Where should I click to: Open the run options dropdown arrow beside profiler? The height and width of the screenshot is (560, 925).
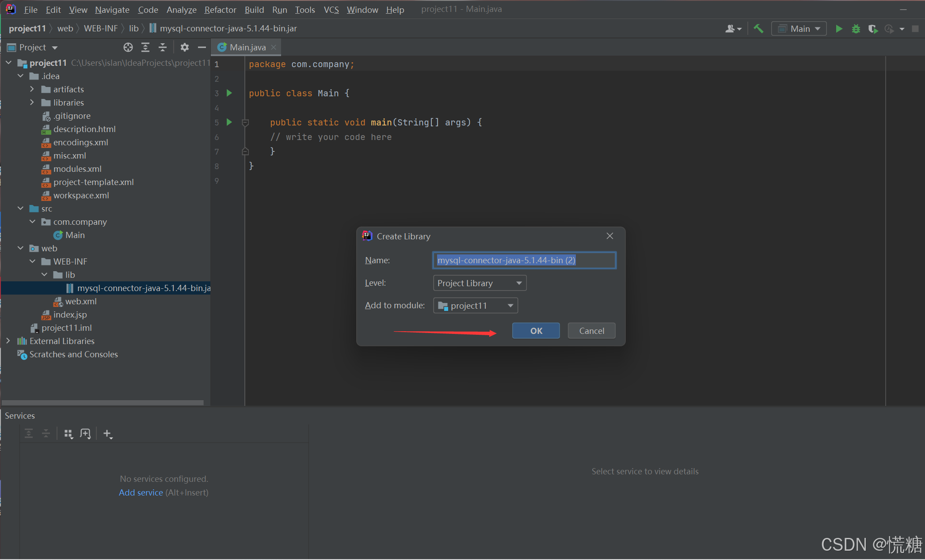(902, 29)
